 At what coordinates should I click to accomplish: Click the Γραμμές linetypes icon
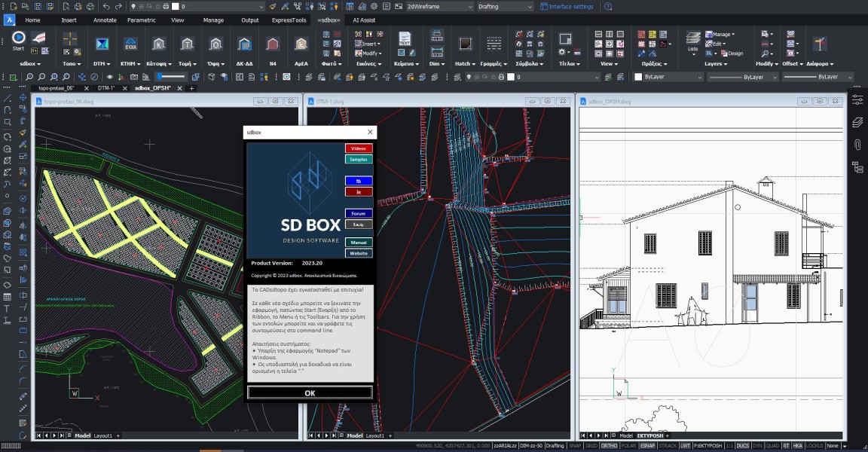[494, 44]
